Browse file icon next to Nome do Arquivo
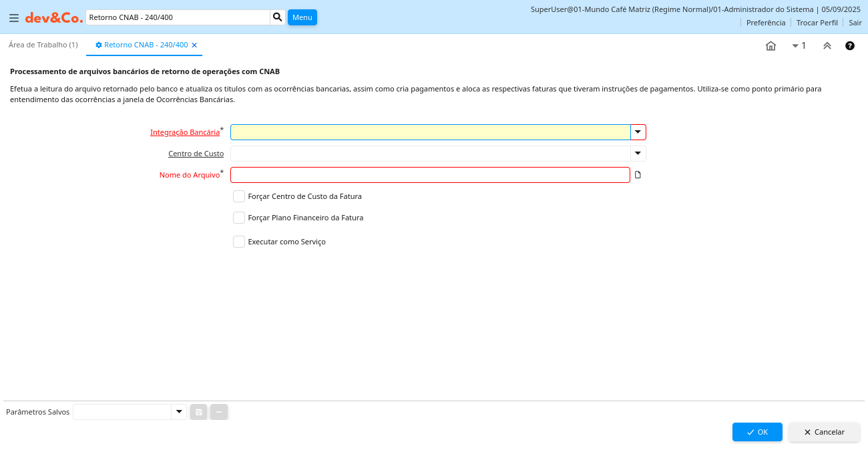868x450 pixels. (638, 175)
